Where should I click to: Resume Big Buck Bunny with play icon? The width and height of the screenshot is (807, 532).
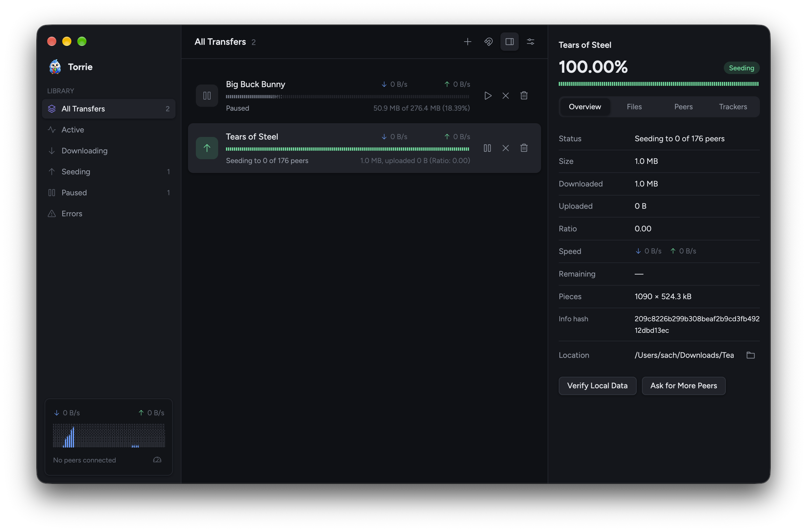pyautogui.click(x=488, y=96)
